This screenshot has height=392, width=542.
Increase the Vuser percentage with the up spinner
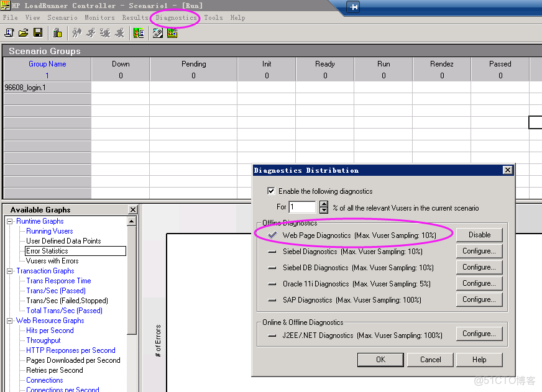(x=324, y=204)
